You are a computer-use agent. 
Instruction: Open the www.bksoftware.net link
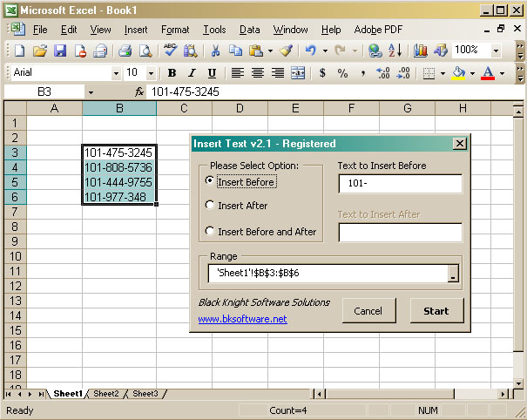click(x=242, y=319)
